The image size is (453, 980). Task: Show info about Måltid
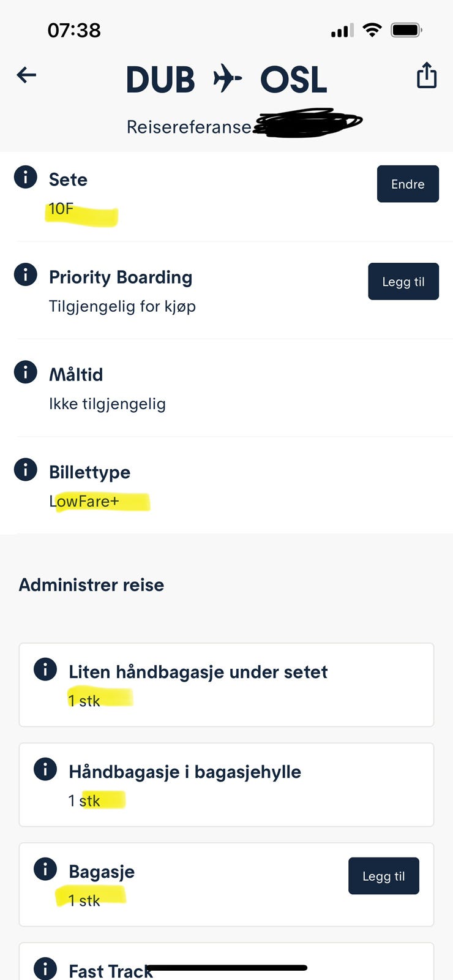[26, 372]
